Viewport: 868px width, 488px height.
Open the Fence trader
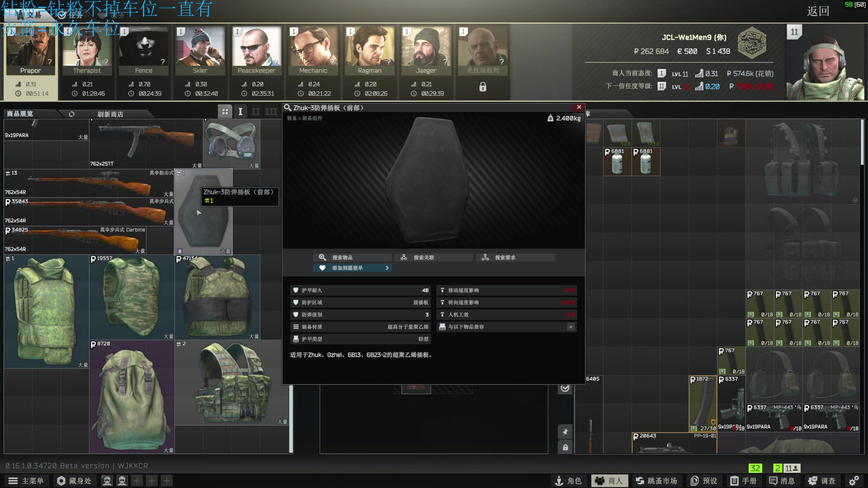click(x=143, y=51)
